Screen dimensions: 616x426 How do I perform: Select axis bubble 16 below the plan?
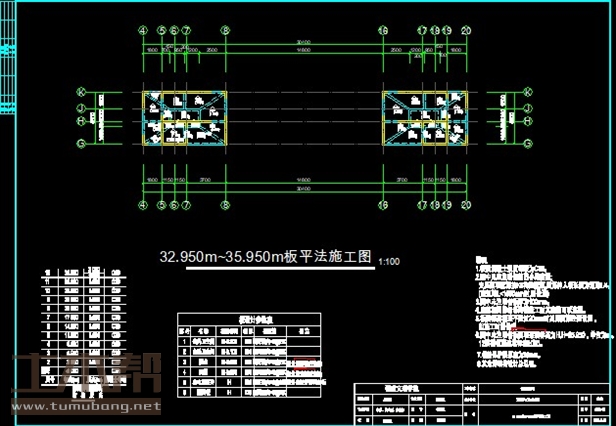(383, 205)
